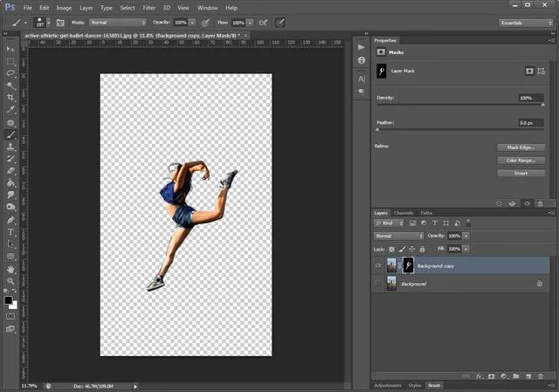Click the layer style fx icon
Image resolution: width=559 pixels, height=392 pixels.
point(479,376)
